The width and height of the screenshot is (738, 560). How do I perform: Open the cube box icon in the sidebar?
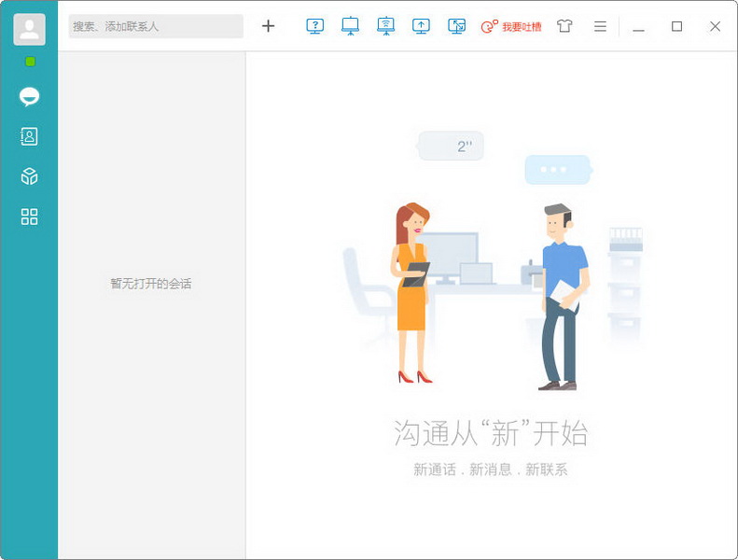pos(29,176)
